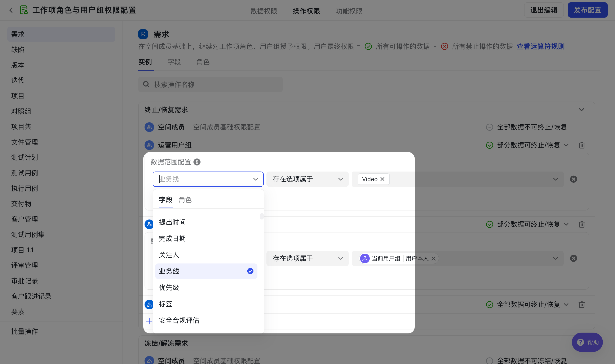This screenshot has height=364, width=615.
Task: Open 缺陷 in the sidebar
Action: click(x=61, y=50)
